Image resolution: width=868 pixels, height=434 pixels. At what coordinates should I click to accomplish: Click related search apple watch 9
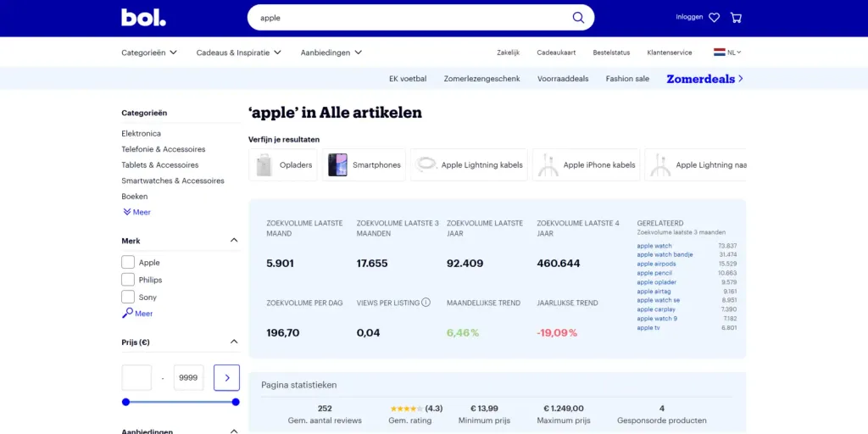coord(657,319)
